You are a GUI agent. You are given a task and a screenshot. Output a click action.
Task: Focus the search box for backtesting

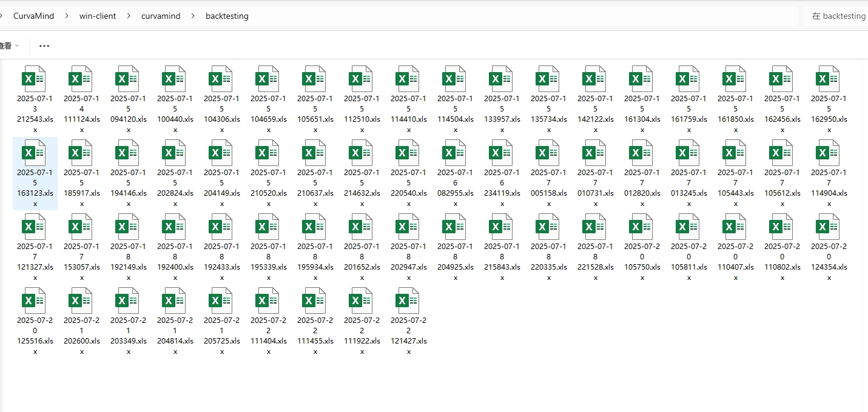837,16
